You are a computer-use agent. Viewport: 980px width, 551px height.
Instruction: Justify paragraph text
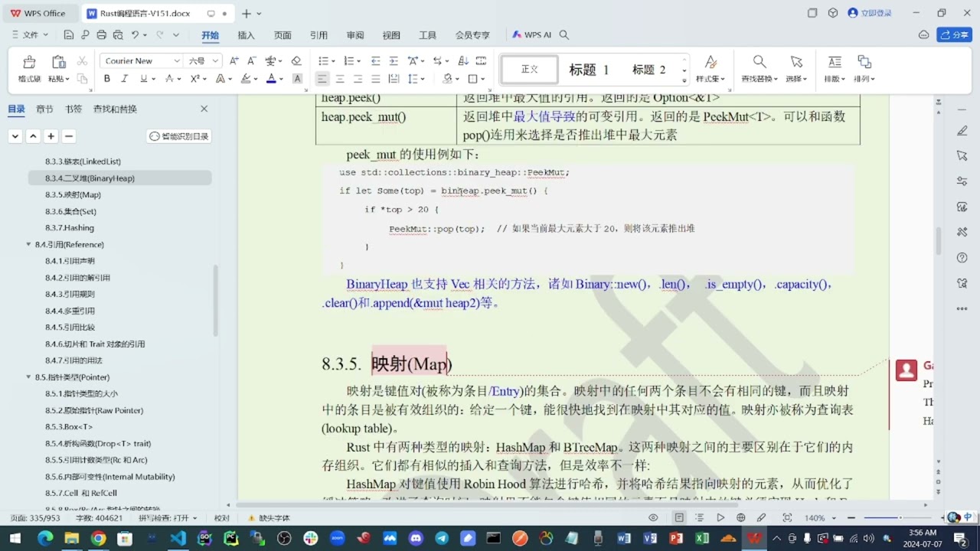pos(375,79)
